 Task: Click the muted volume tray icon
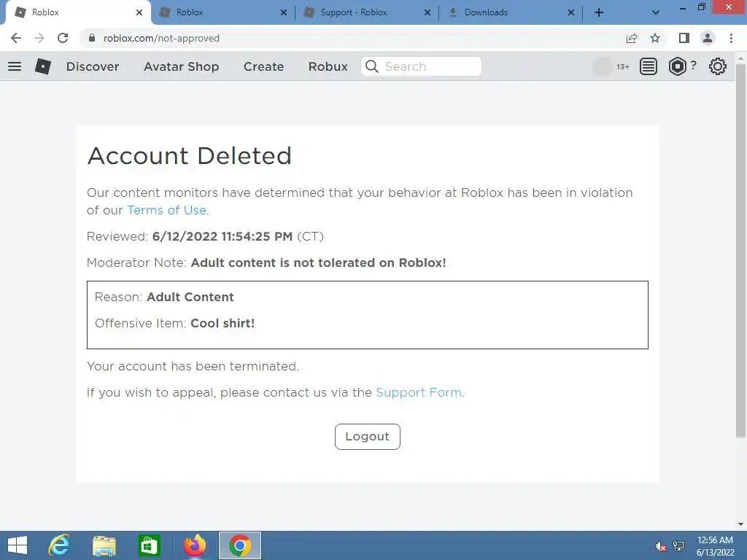tap(660, 546)
